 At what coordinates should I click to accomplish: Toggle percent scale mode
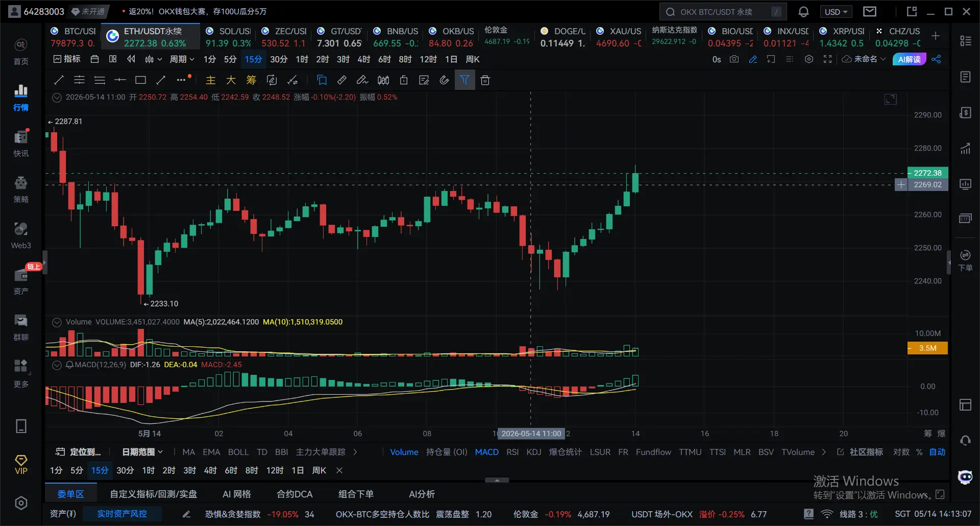coord(919,452)
